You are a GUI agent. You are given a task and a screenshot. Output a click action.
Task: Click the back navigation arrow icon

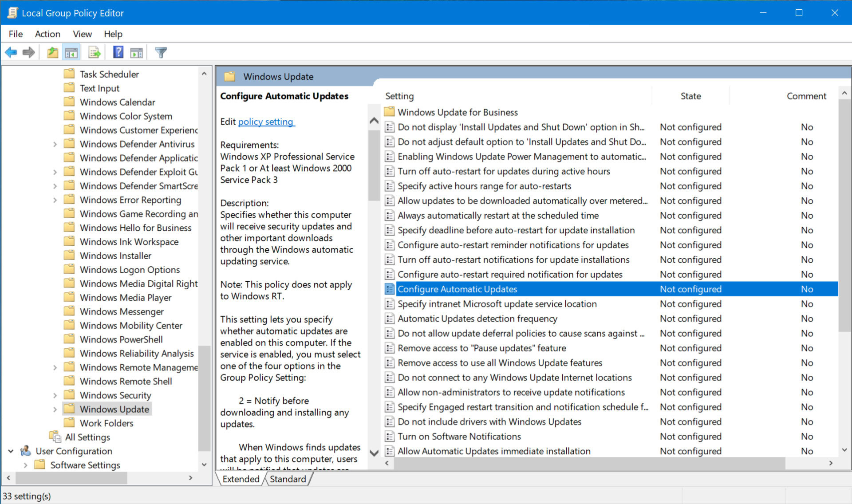click(x=12, y=53)
